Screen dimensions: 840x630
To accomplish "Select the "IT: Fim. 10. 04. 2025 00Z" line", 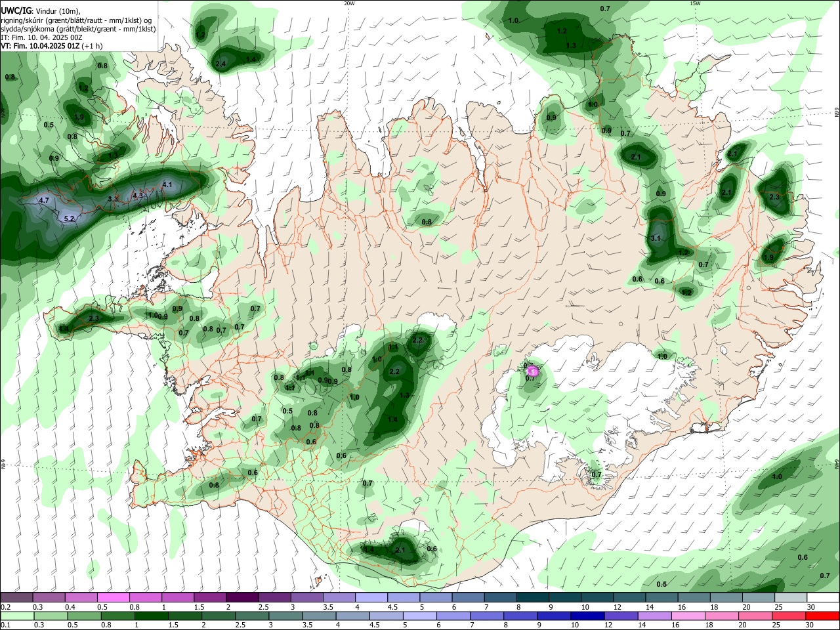I will tap(41, 37).
